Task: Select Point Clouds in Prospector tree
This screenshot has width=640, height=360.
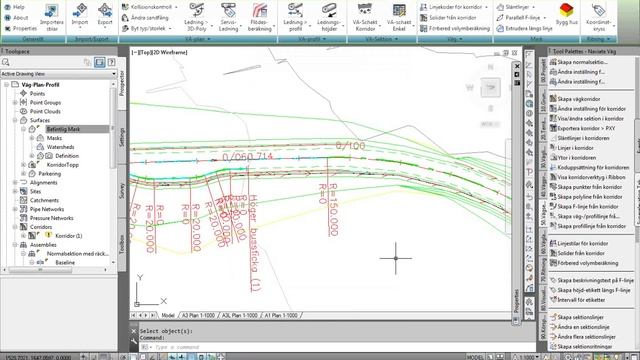Action: click(45, 111)
